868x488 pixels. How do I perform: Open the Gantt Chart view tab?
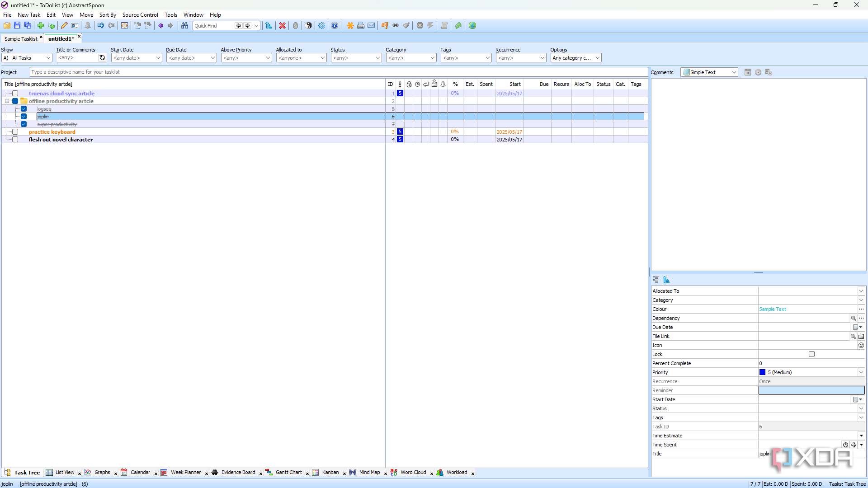point(288,473)
